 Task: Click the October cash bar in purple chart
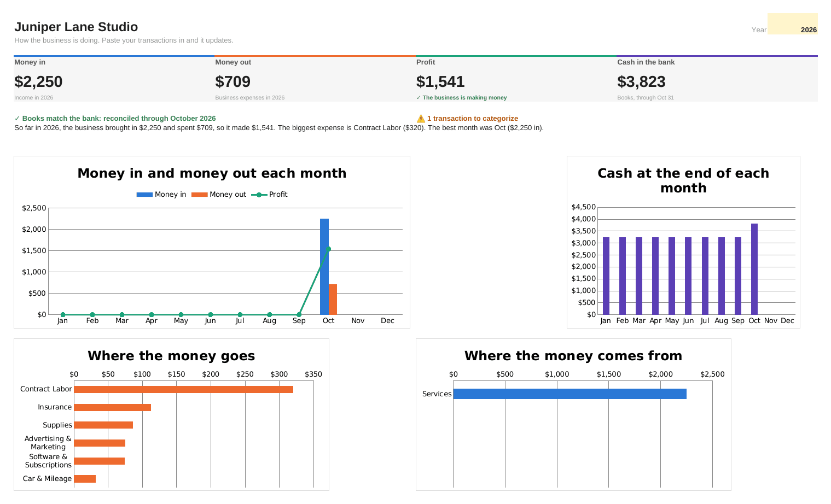point(754,269)
